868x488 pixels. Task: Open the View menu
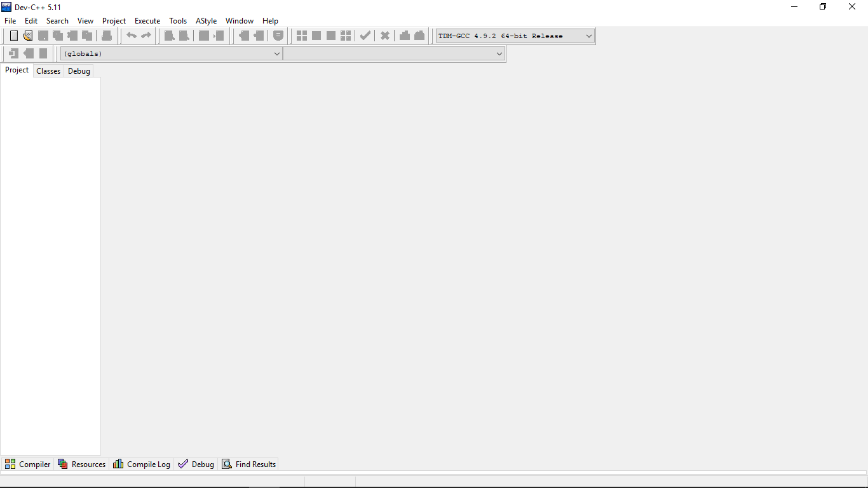tap(85, 21)
